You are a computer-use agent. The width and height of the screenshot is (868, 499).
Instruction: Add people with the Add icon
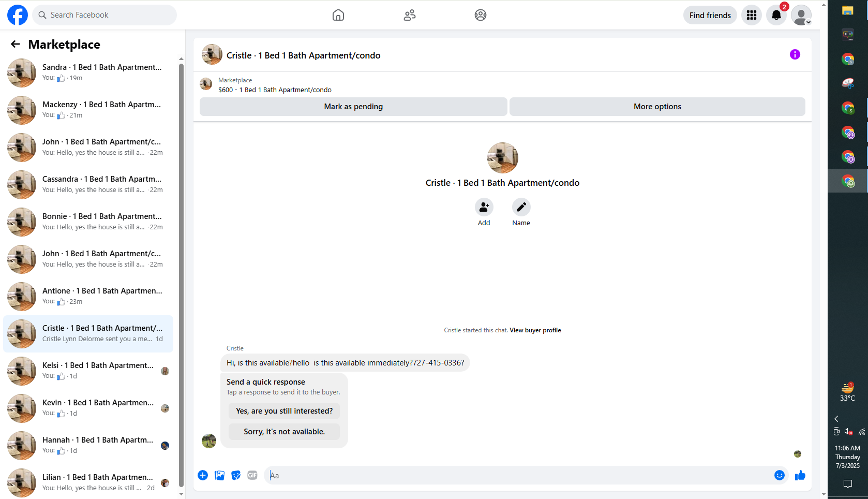(x=484, y=207)
